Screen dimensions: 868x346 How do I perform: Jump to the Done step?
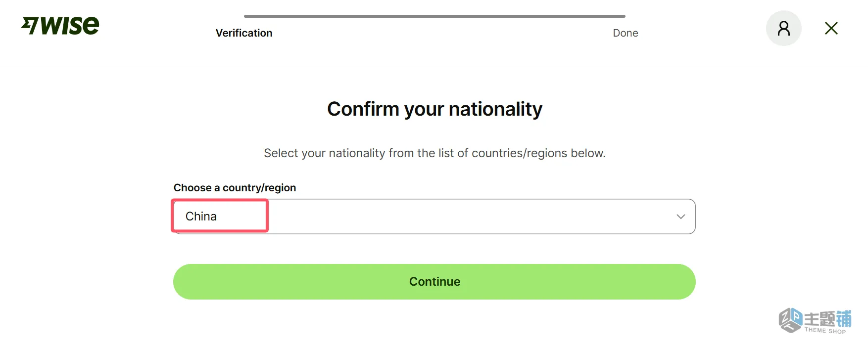[x=625, y=33]
